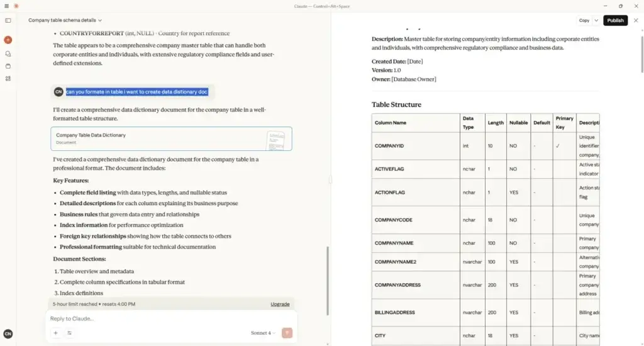Click the Publish button
Screen dimensions: 644x346
pyautogui.click(x=615, y=20)
